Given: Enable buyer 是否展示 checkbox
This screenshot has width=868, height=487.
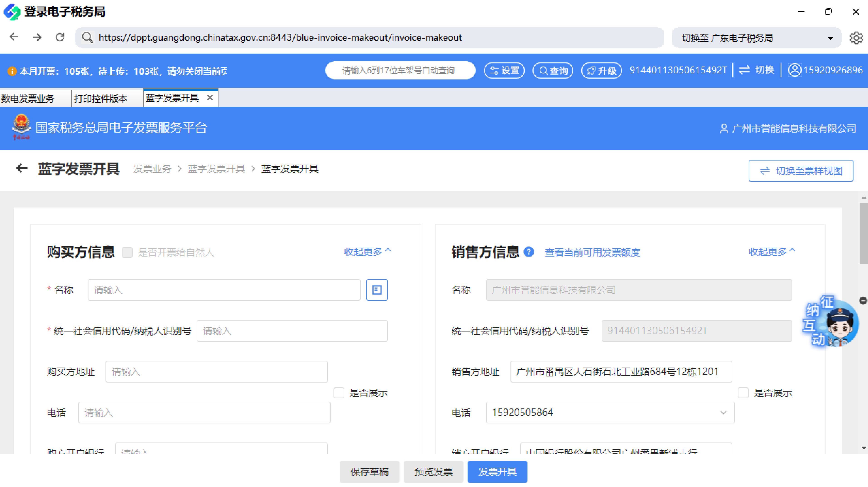Looking at the screenshot, I should 339,393.
